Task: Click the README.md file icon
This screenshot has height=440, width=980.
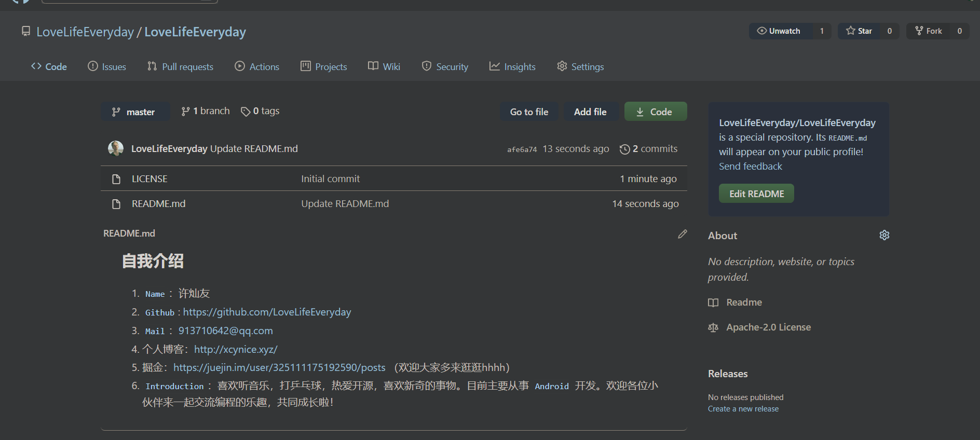Action: [x=116, y=204]
